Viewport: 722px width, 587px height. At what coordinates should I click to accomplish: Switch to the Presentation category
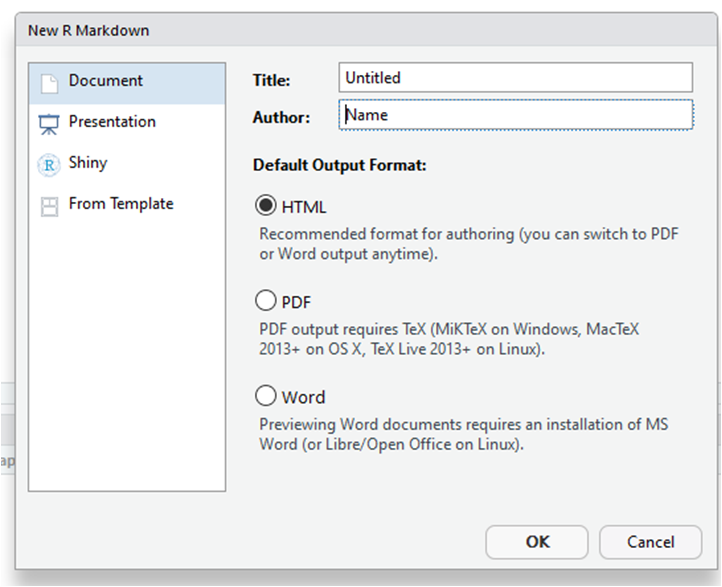[112, 122]
